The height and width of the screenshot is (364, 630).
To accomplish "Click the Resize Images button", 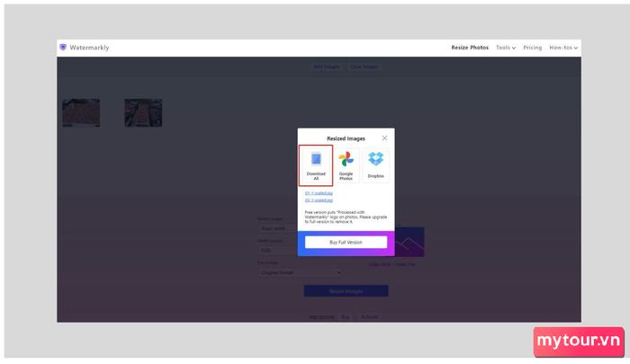I will click(x=346, y=291).
